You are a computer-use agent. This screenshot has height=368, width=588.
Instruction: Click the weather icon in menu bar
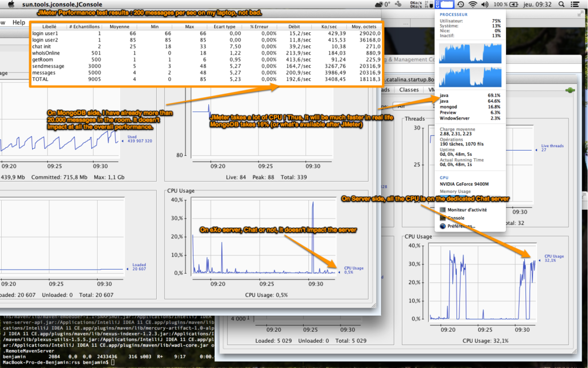point(382,5)
